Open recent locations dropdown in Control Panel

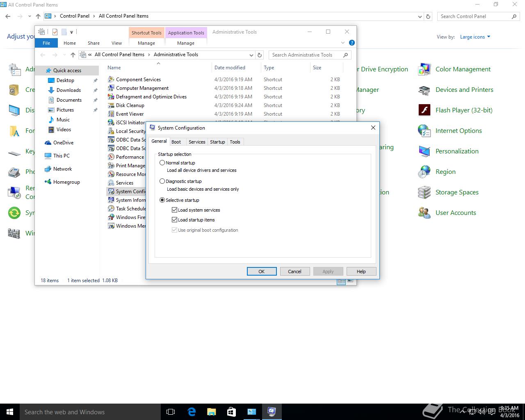tap(30, 16)
